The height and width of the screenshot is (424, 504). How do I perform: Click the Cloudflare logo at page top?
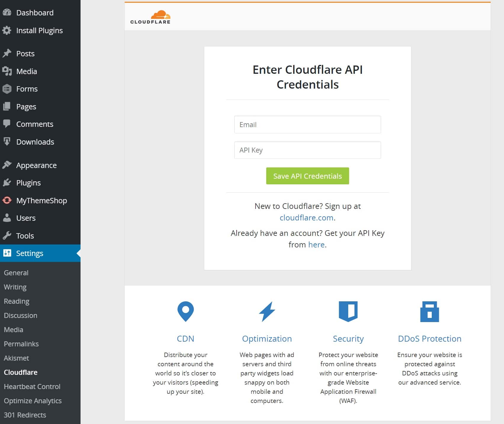[x=150, y=16]
